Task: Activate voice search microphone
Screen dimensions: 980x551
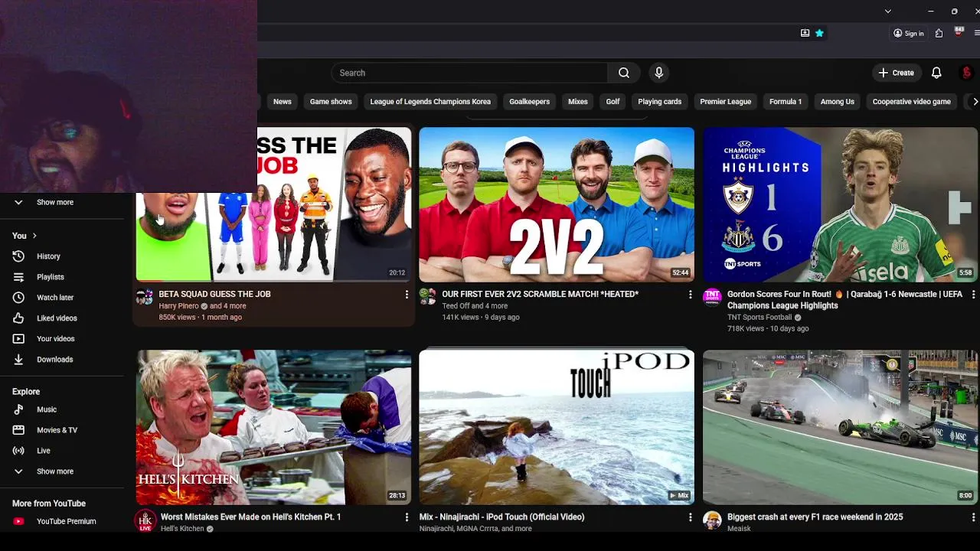Action: (x=658, y=73)
